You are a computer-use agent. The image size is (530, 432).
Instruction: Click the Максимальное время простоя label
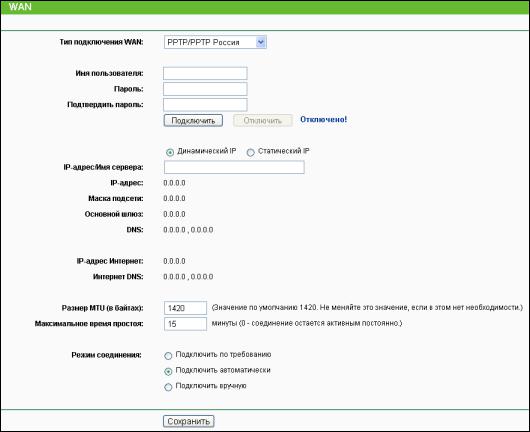[89, 323]
